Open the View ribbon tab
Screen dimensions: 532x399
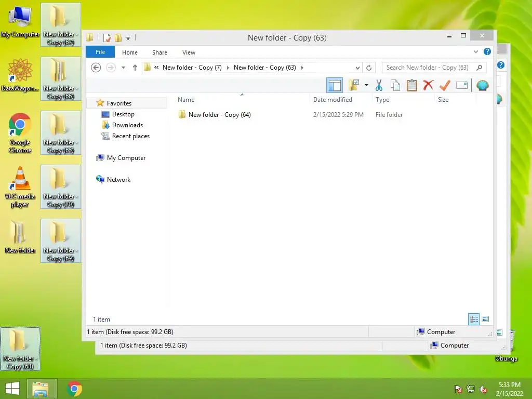(189, 52)
